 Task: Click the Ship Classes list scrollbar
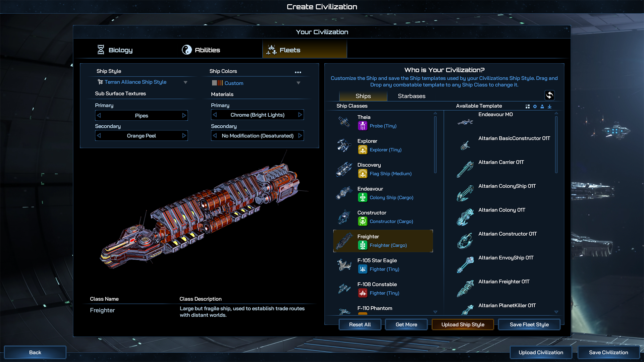[x=435, y=144]
